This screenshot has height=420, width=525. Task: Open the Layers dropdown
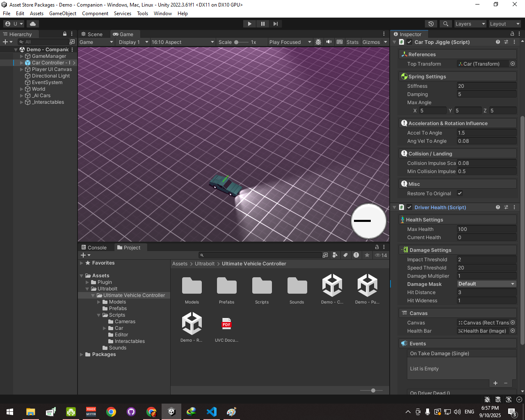(x=470, y=24)
